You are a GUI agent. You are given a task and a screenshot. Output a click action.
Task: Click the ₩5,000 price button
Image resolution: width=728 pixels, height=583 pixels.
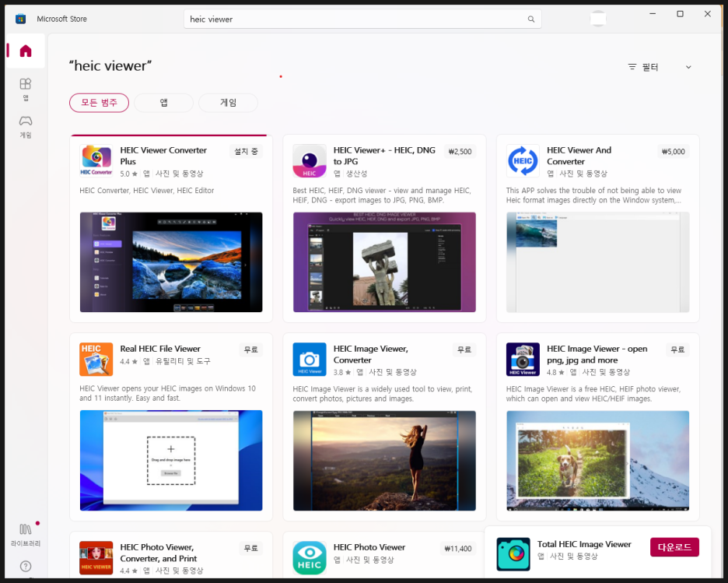coord(674,152)
